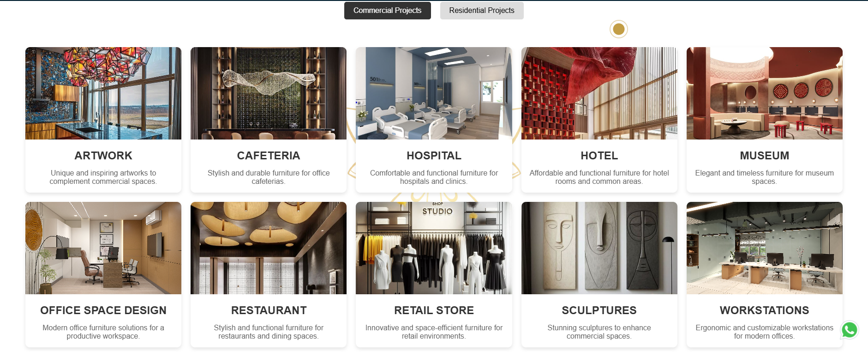Open the Artwork project thumbnail

(x=103, y=93)
